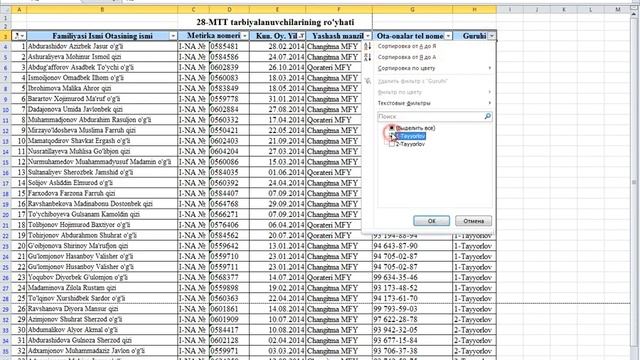Open filter dropdown of Guruhi column

click(492, 36)
